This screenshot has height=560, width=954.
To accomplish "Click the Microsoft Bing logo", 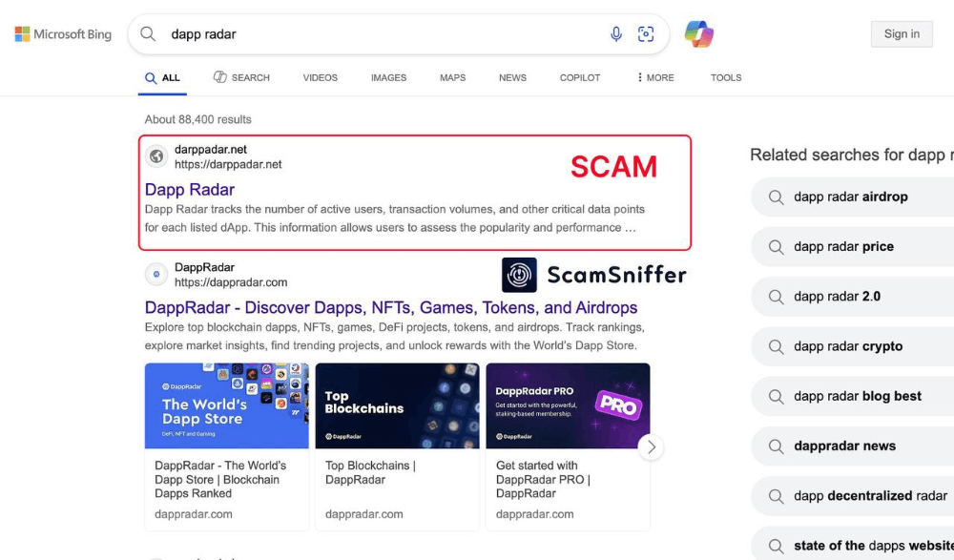I will (63, 34).
